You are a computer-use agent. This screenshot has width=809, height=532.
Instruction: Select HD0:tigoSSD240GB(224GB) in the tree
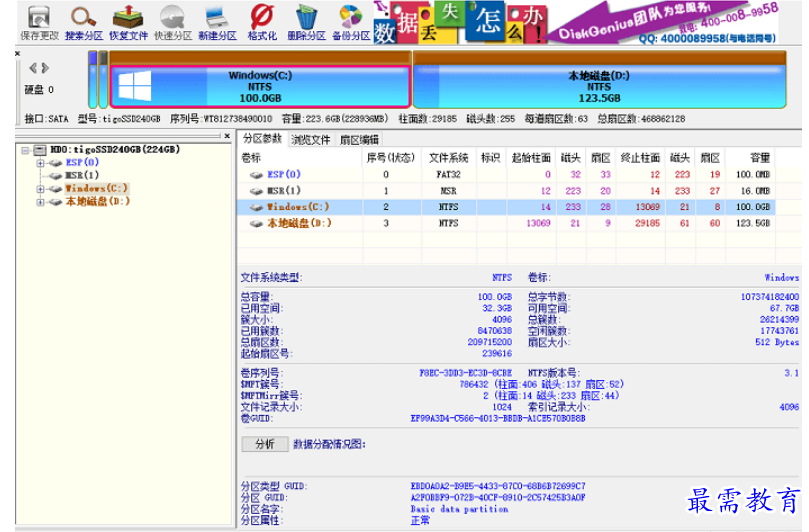tap(115, 150)
